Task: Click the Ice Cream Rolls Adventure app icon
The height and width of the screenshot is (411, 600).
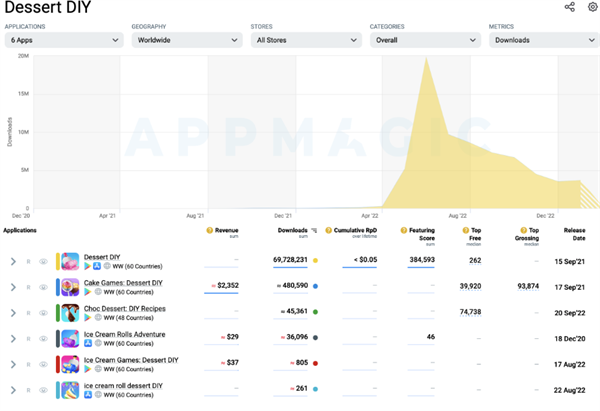Action: 70,338
